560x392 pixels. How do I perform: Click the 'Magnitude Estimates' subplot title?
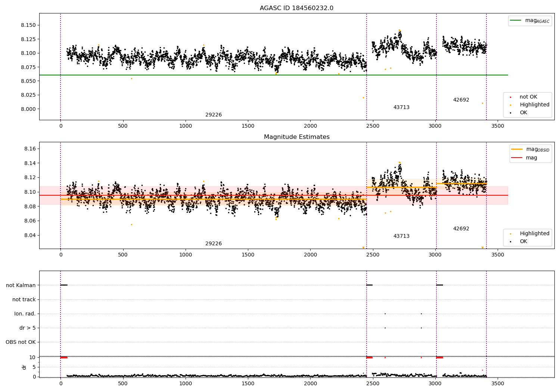point(296,137)
